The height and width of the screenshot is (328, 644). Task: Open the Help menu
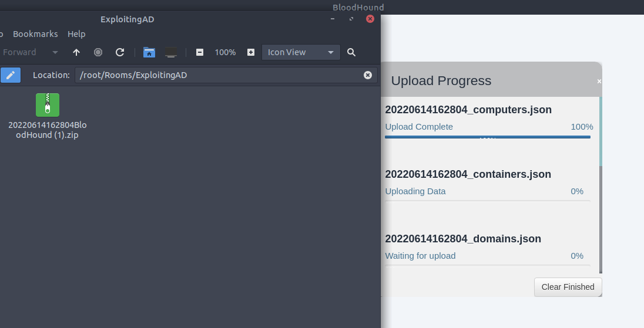point(76,34)
